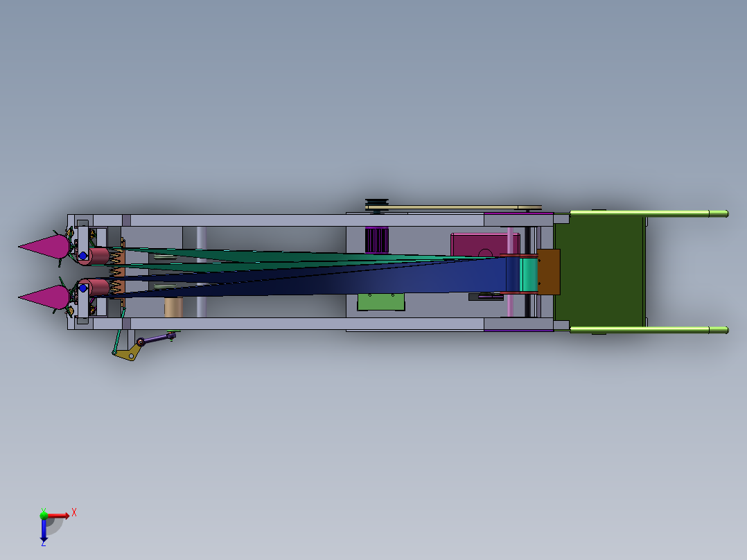
Task: Select the upper pink roller cylinder
Action: [98, 256]
